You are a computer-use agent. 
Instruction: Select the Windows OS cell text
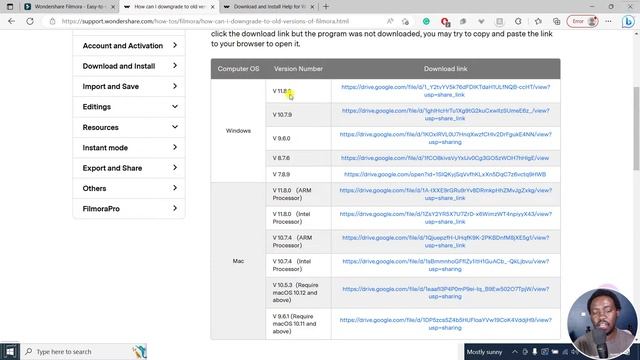(x=238, y=131)
